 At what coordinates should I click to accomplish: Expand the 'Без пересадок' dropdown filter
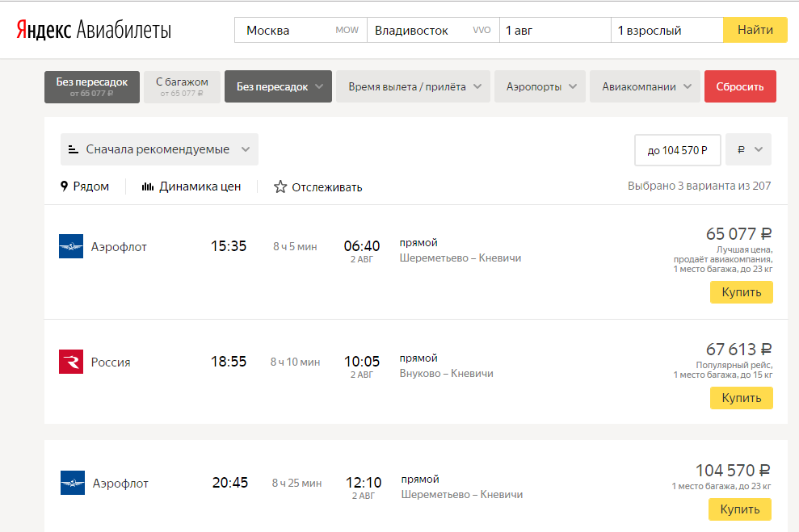tap(278, 87)
